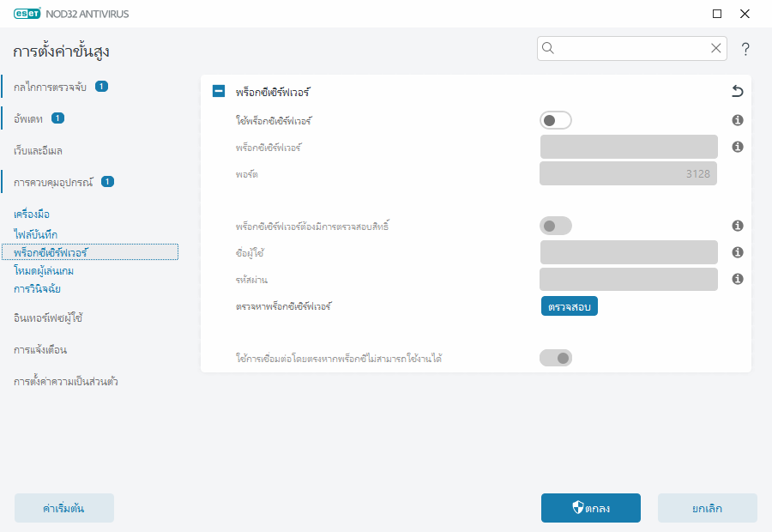Open help via the question mark icon
Viewport: 772px width, 532px height.
(745, 49)
